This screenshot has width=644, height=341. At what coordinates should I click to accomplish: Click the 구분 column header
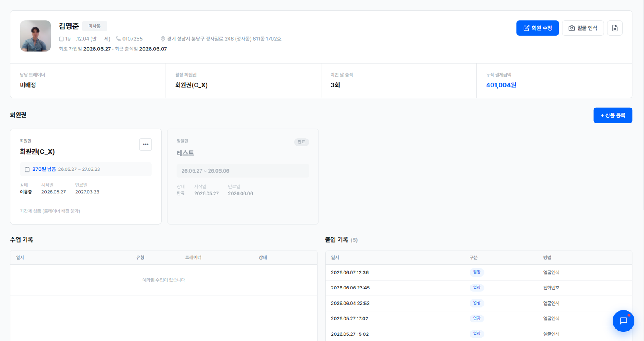point(473,257)
